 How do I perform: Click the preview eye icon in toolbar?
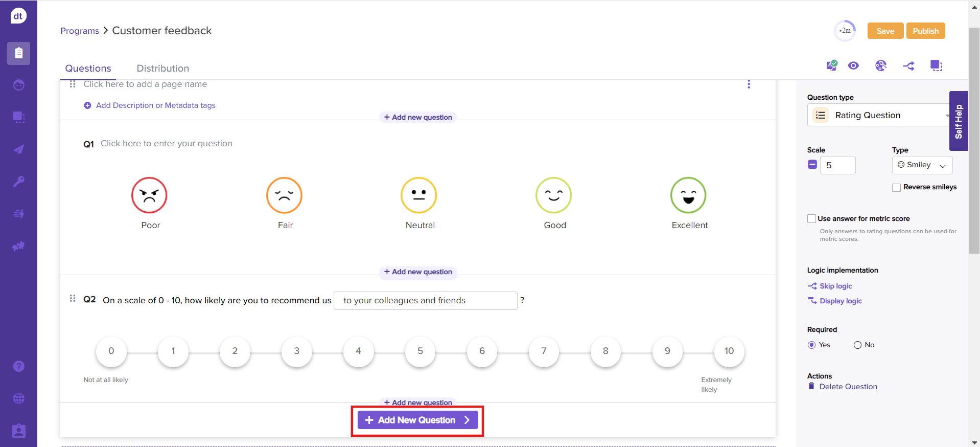pyautogui.click(x=853, y=65)
